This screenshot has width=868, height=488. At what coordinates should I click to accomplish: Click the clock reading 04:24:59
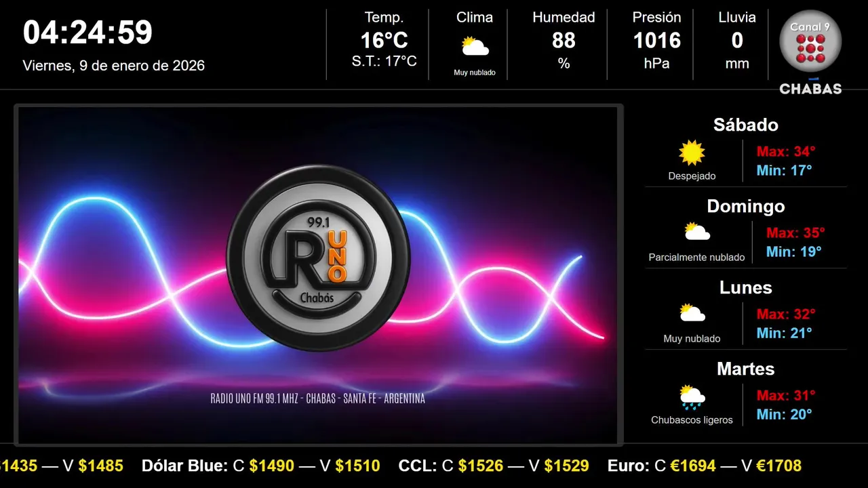coord(87,33)
